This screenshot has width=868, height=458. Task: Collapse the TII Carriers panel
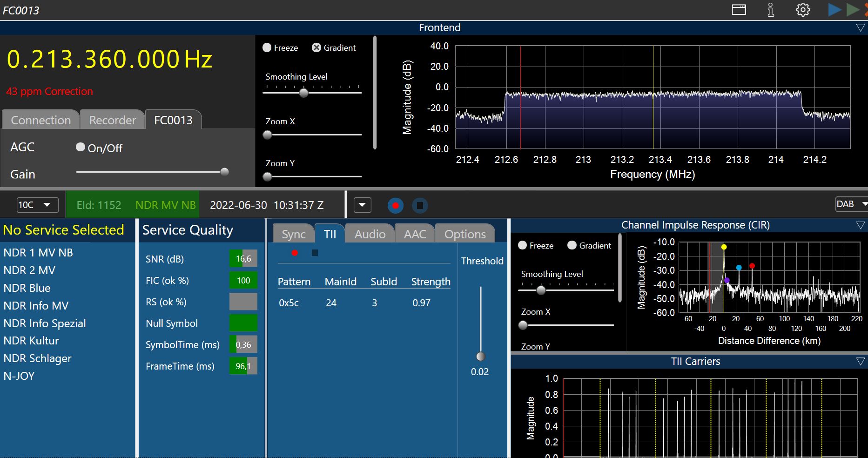(x=860, y=362)
